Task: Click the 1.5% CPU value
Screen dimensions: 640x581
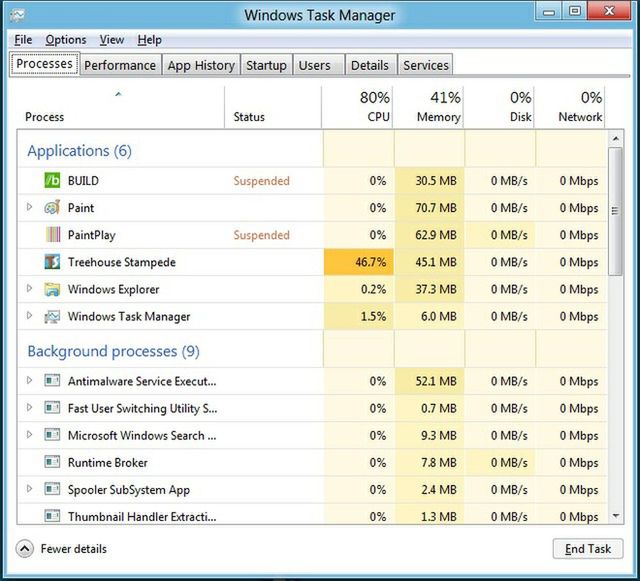Action: pos(373,316)
